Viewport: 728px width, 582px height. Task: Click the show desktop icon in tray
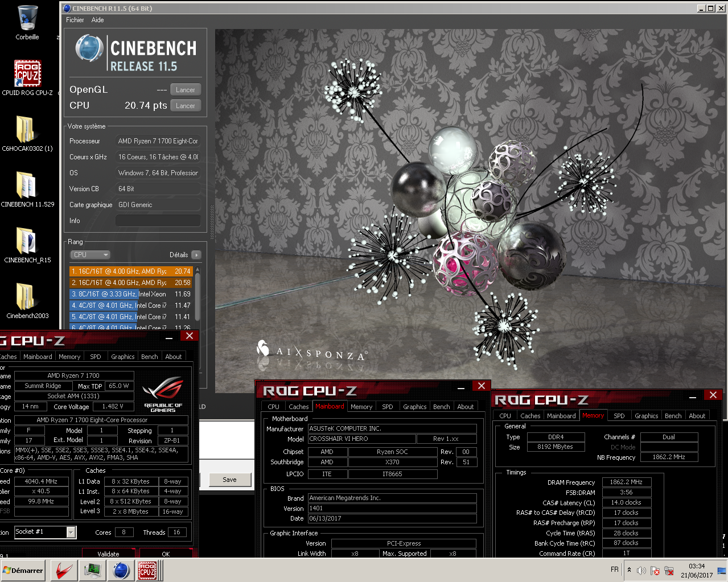(x=722, y=570)
